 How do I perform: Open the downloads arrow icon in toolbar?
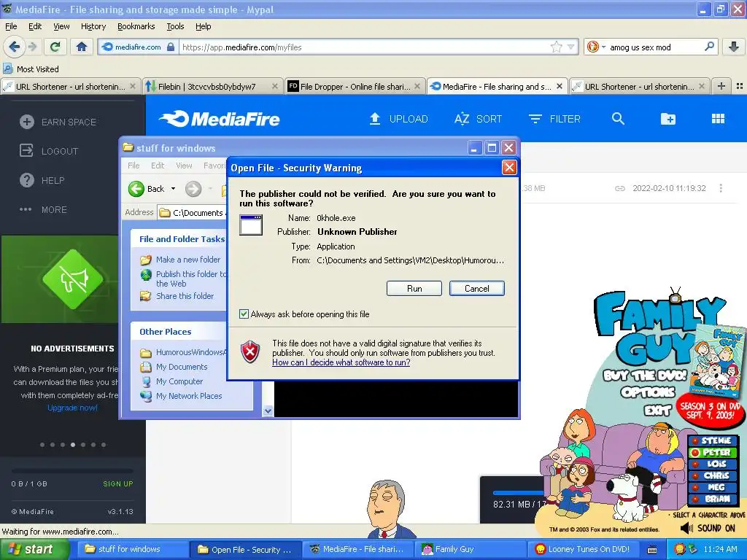coord(734,47)
